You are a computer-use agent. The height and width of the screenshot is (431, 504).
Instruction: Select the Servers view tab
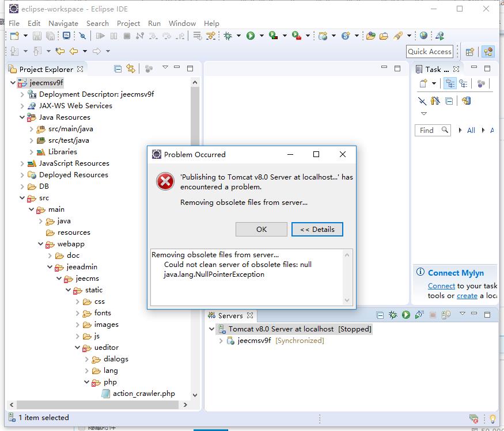point(230,316)
